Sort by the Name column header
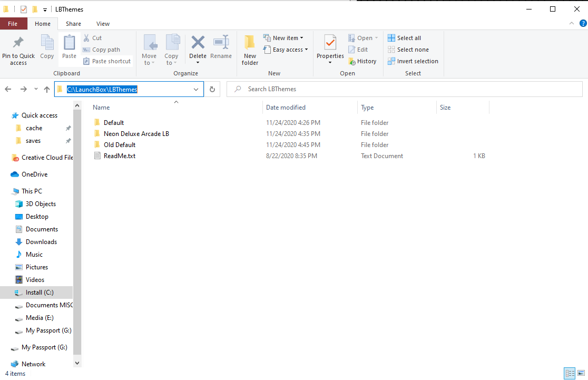The image size is (588, 380). tap(177, 108)
